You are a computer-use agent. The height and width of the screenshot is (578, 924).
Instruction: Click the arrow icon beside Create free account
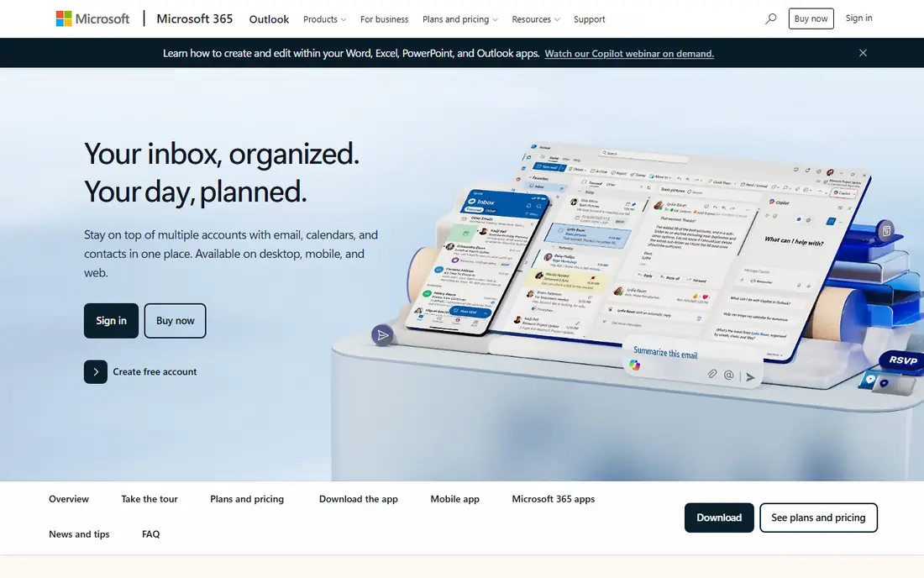(x=96, y=372)
